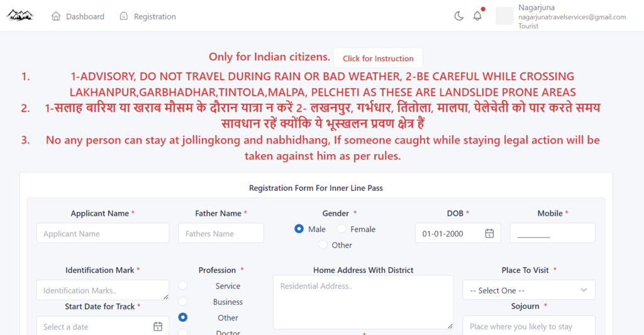Go to Dashboard menu item
Image resolution: width=644 pixels, height=335 pixels.
(78, 16)
